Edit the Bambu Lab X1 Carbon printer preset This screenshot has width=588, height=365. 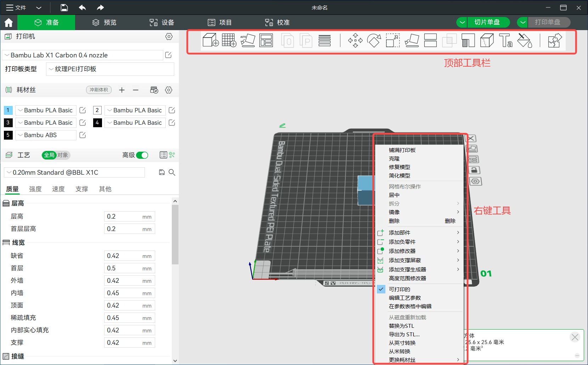click(x=169, y=55)
